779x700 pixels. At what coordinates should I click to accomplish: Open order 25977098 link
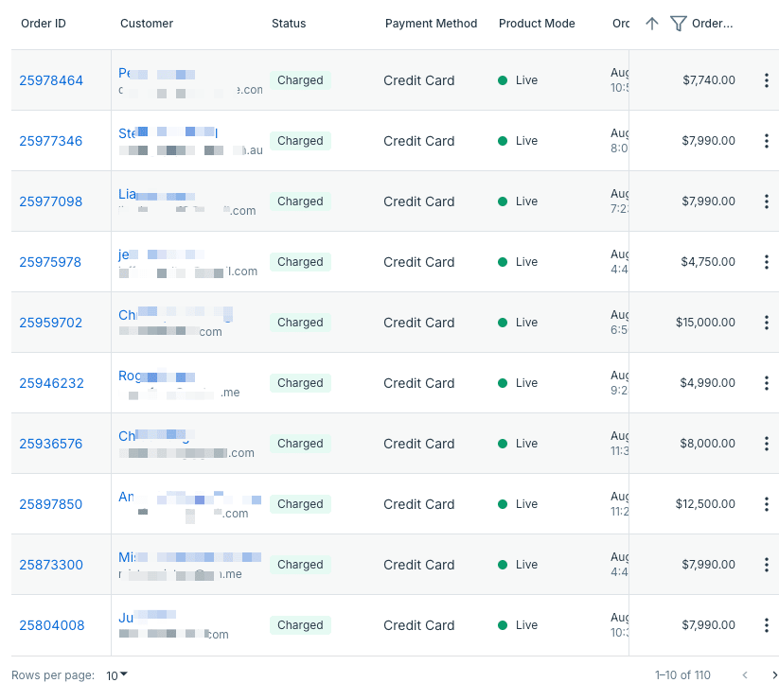tap(51, 201)
